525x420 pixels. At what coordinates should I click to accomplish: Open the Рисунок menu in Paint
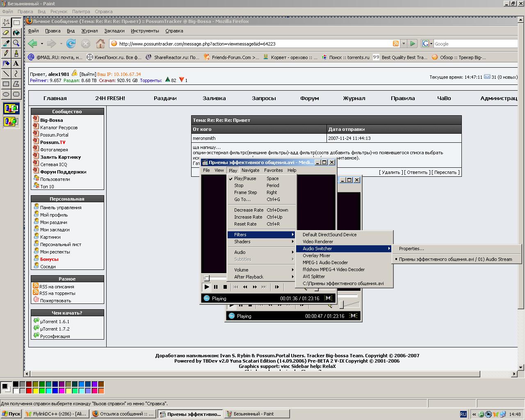(x=59, y=11)
